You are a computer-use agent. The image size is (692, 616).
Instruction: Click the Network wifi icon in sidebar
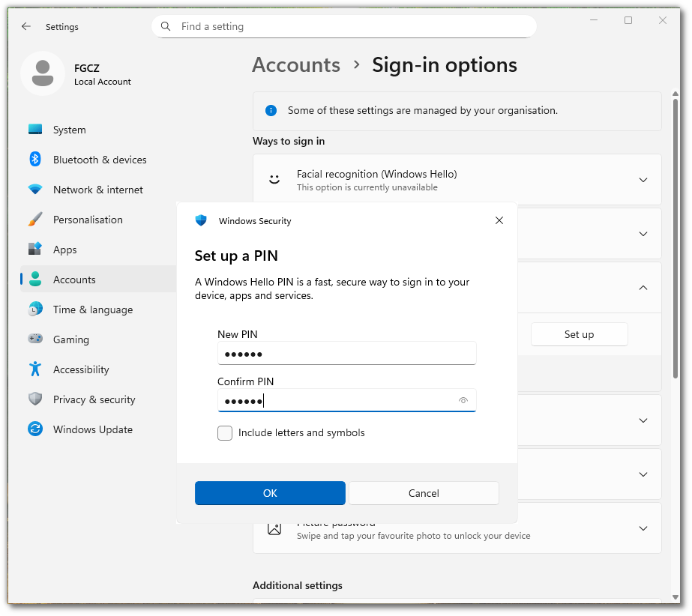[x=35, y=190]
